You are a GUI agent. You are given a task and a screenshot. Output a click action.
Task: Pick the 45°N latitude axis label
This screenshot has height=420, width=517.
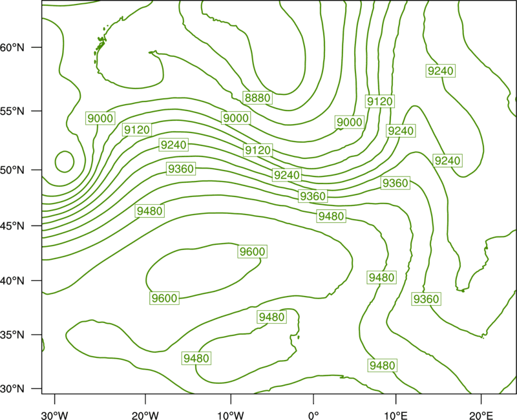point(12,226)
